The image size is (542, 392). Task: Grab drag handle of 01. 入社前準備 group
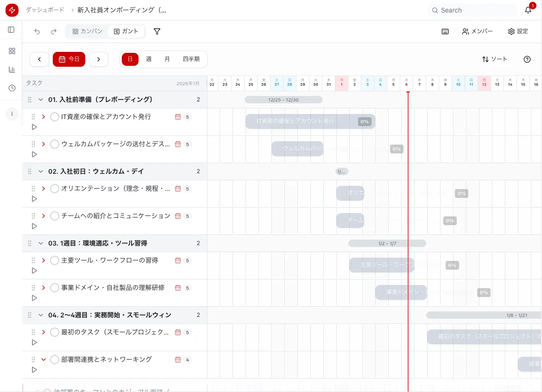(x=30, y=100)
